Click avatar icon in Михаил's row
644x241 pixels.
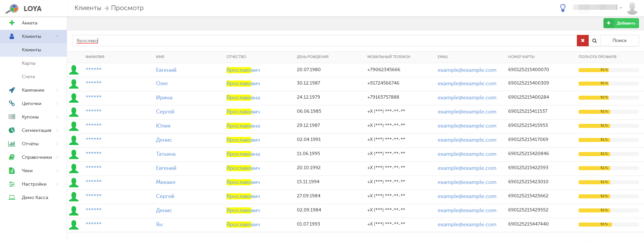[74, 183]
